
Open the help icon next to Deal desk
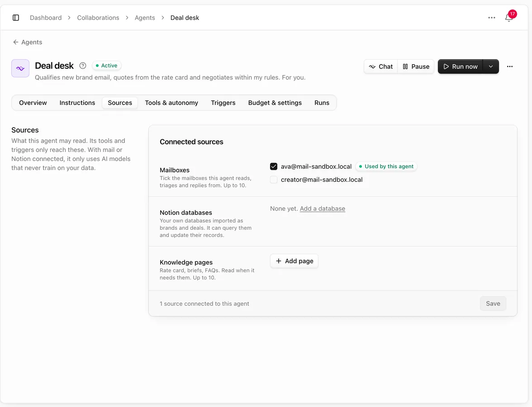[x=83, y=66]
